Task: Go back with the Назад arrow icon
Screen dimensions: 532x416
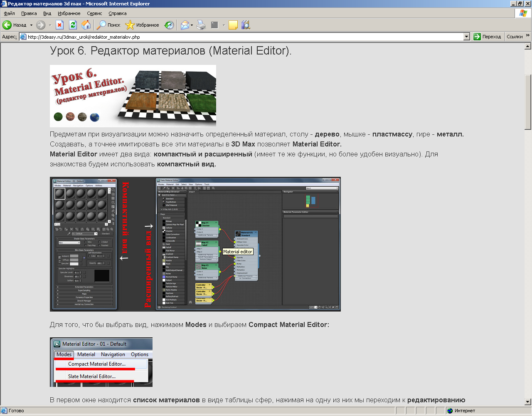Action: coord(7,25)
